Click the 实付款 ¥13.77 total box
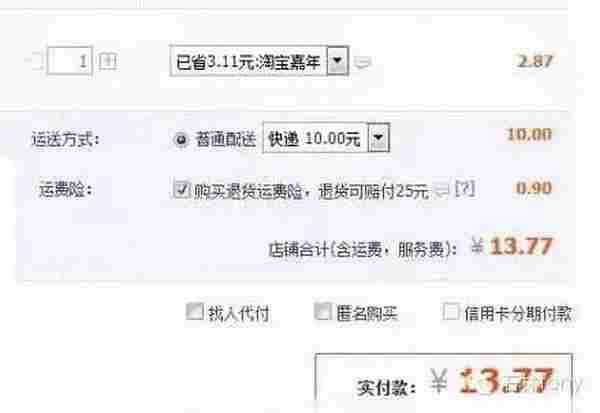 point(443,382)
